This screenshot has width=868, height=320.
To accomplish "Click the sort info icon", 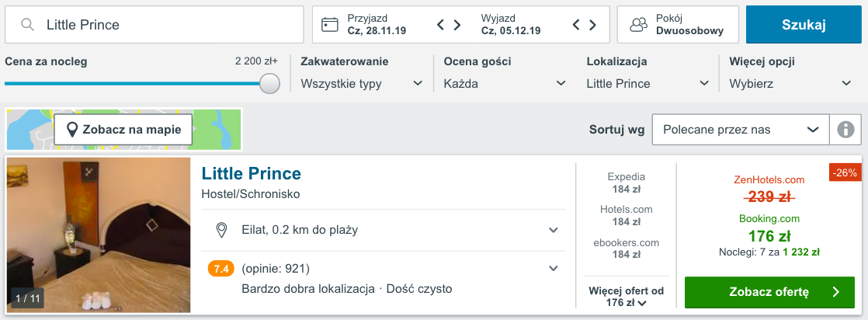I will (845, 130).
